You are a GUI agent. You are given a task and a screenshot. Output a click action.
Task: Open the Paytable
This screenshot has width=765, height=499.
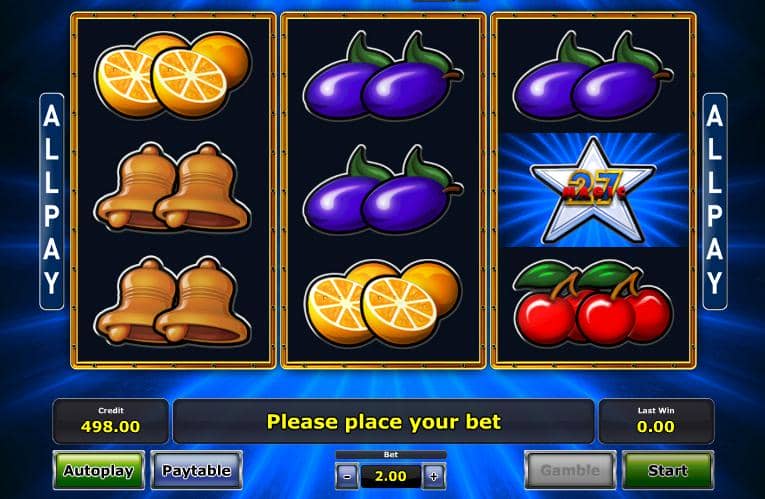click(197, 470)
